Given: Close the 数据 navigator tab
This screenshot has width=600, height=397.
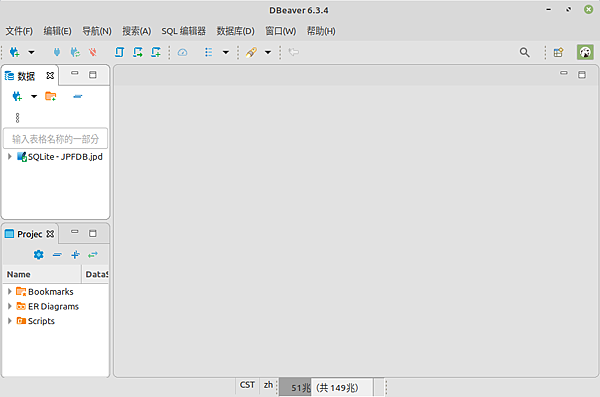Looking at the screenshot, I should (x=50, y=75).
